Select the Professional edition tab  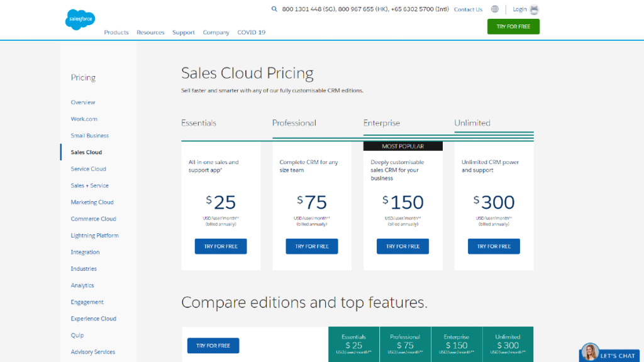[x=294, y=123]
